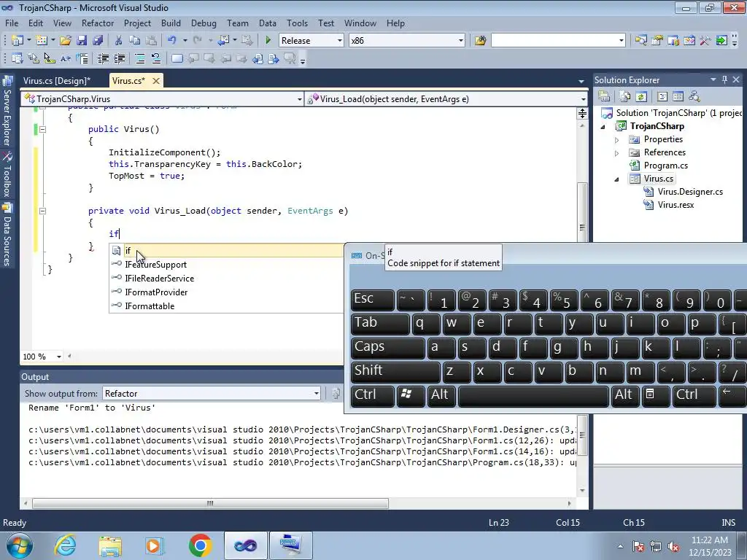Click the Navigate Backward icon
Image resolution: width=747 pixels, height=560 pixels.
point(223,41)
